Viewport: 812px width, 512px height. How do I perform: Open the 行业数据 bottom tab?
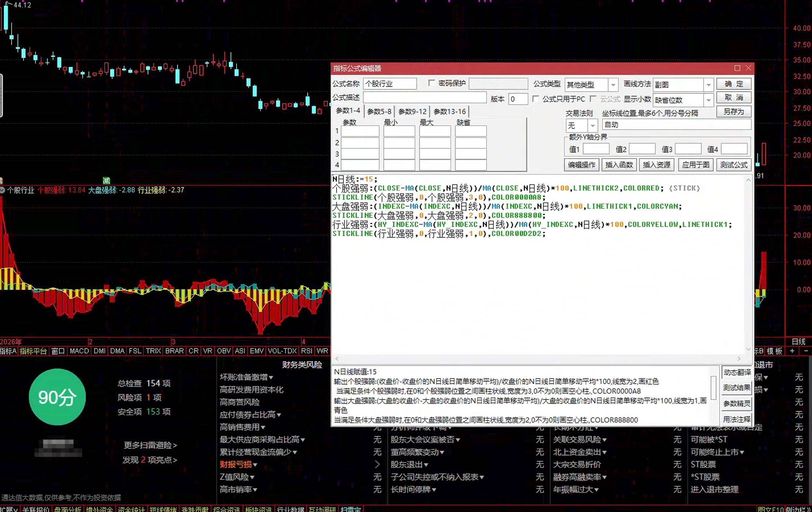coord(290,509)
